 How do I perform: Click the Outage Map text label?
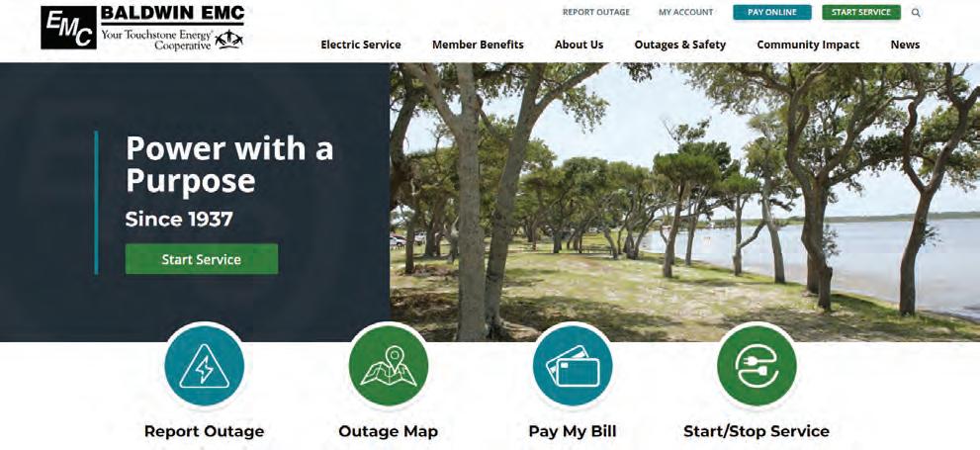click(x=388, y=431)
